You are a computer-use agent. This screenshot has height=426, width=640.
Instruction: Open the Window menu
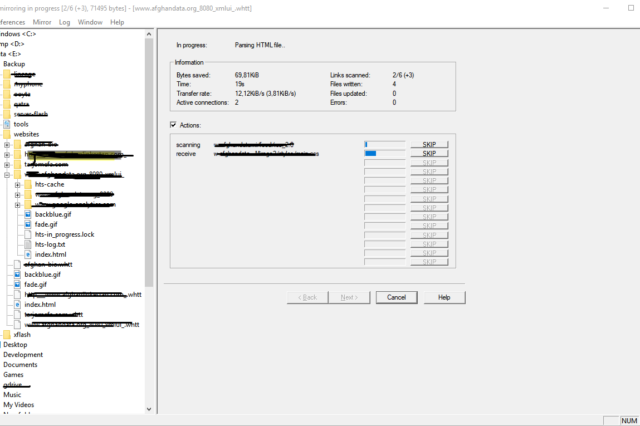point(89,21)
